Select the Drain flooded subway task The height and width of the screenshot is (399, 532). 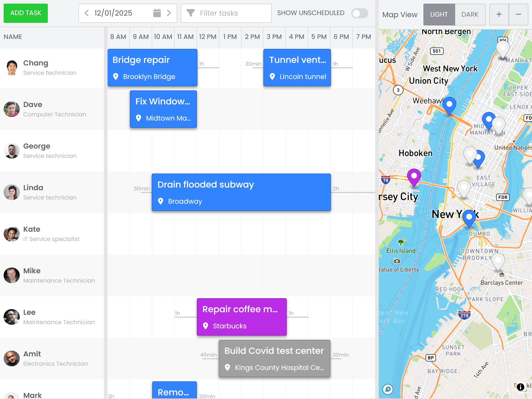click(x=241, y=192)
